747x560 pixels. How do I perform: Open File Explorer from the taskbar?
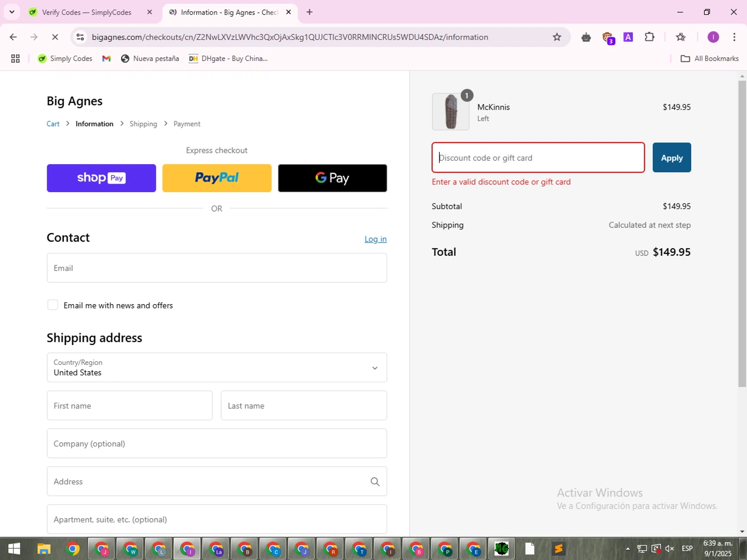[44, 549]
